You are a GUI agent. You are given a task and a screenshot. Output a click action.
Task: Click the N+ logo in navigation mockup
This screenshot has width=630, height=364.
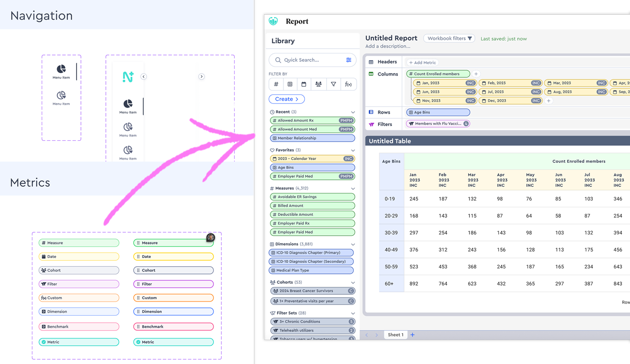(x=128, y=76)
